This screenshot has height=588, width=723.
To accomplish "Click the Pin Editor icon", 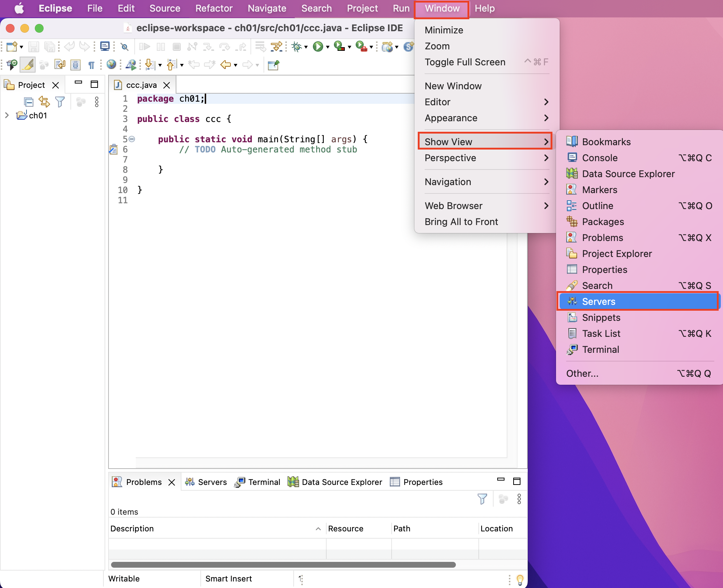I will click(273, 65).
